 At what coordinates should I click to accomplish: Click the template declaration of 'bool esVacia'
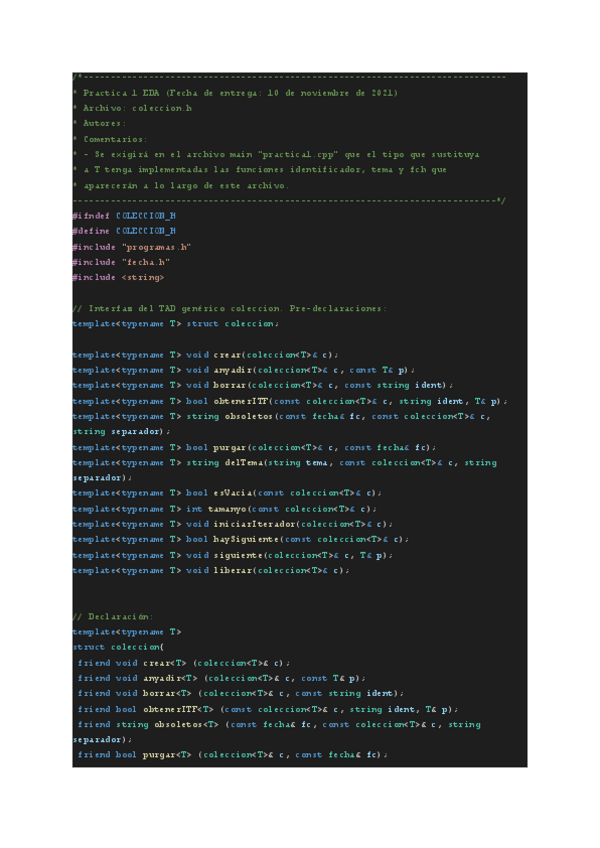tap(227, 493)
